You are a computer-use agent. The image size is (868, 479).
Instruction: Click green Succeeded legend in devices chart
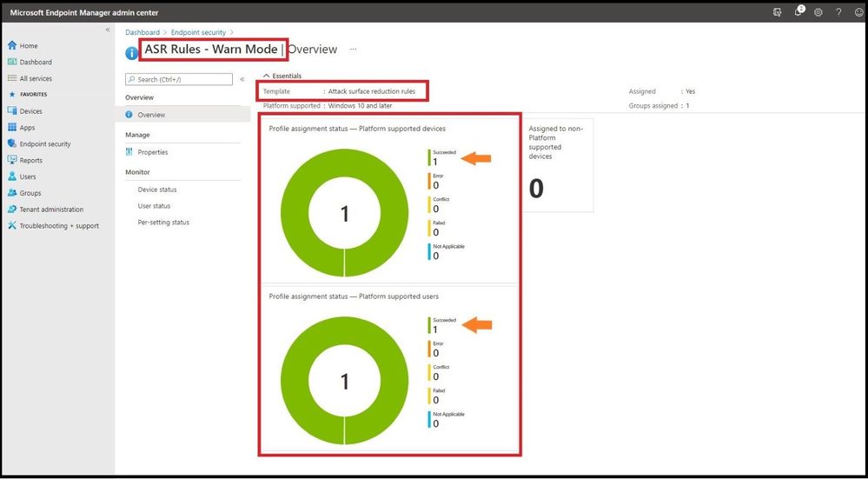(x=441, y=158)
